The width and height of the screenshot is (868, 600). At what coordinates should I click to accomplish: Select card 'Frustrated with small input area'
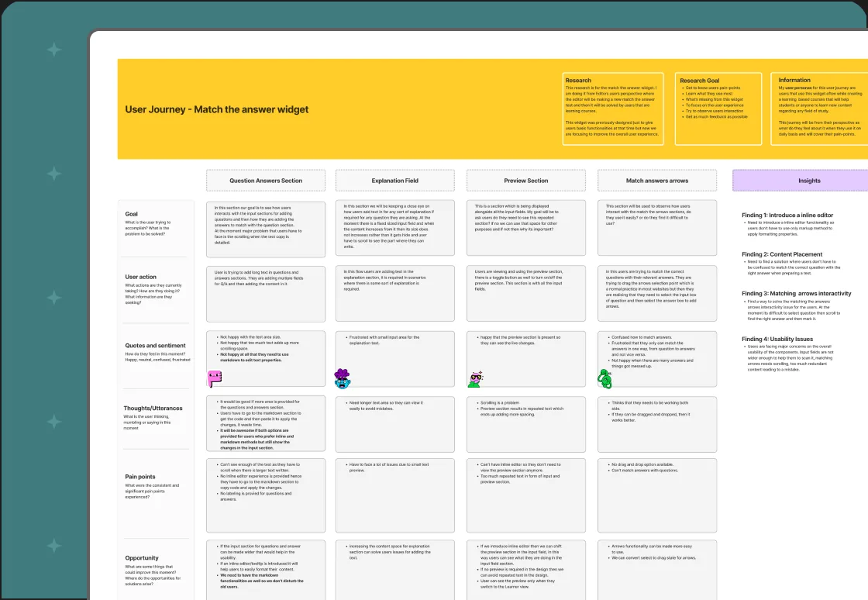coord(394,359)
